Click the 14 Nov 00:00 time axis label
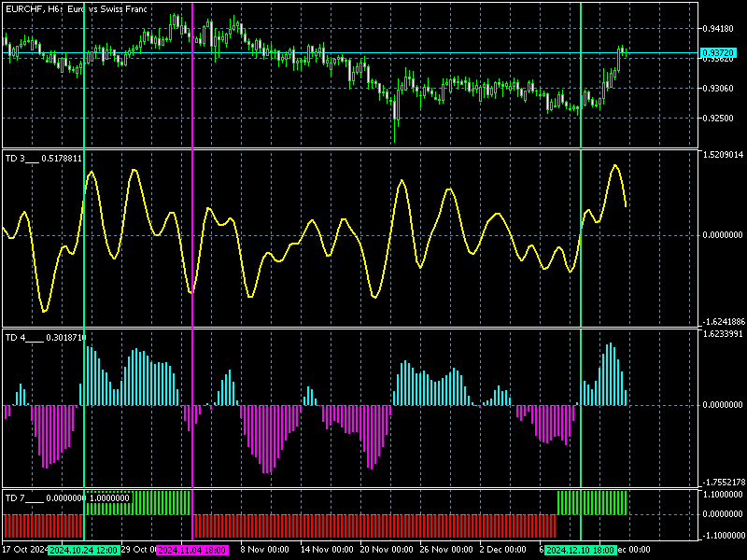 coord(327,550)
